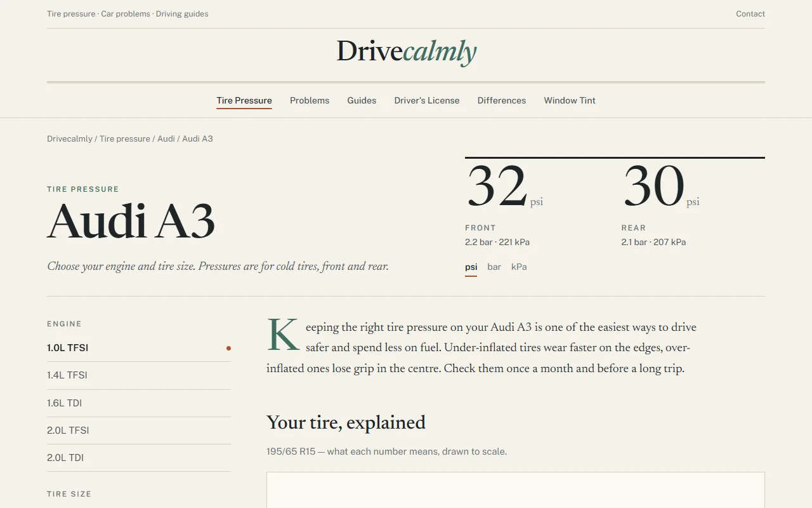Click the Audi A3 page title
Image resolution: width=812 pixels, height=508 pixels.
pos(131,222)
